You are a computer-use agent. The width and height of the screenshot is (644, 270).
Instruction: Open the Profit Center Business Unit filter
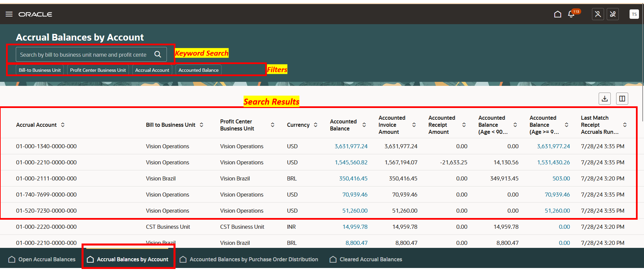click(98, 70)
